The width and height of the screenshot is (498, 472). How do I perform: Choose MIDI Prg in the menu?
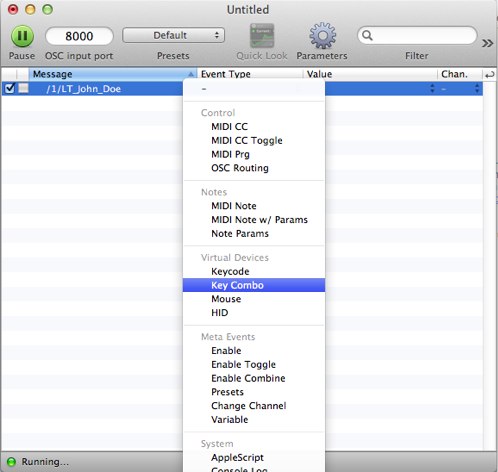[x=254, y=154]
